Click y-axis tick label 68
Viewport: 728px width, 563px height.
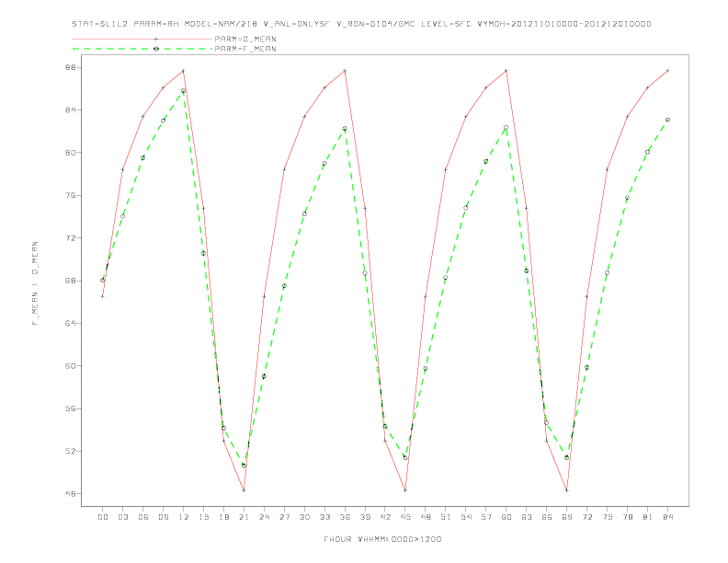[70, 281]
